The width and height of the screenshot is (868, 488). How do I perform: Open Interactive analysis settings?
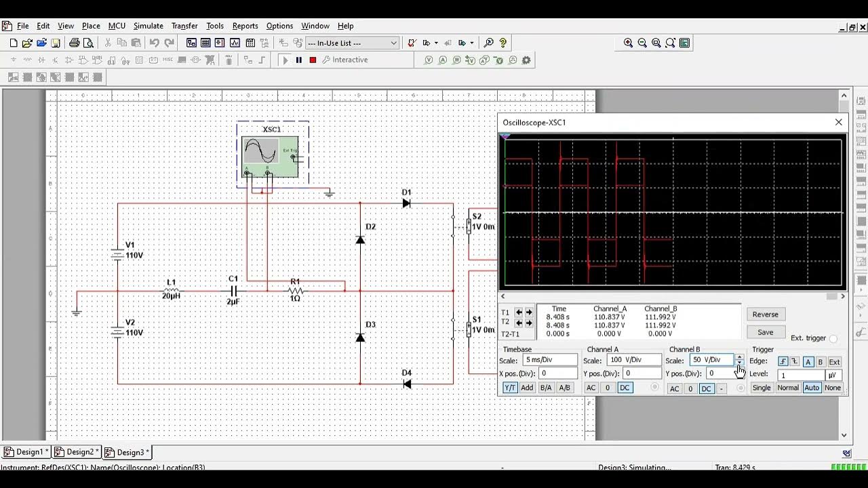click(345, 60)
